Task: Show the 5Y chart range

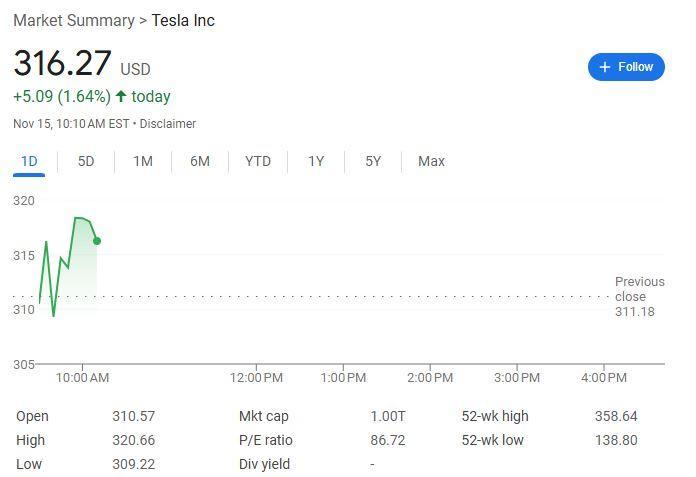Action: point(373,161)
